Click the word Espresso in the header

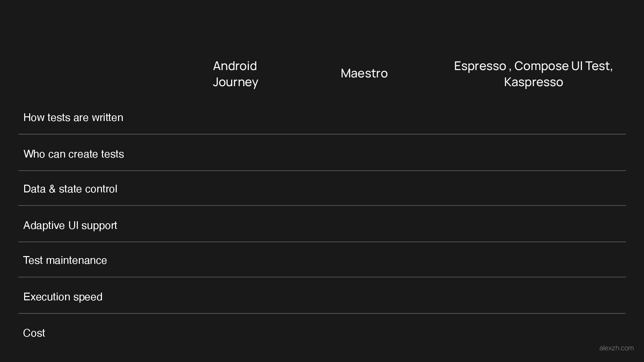pyautogui.click(x=480, y=66)
